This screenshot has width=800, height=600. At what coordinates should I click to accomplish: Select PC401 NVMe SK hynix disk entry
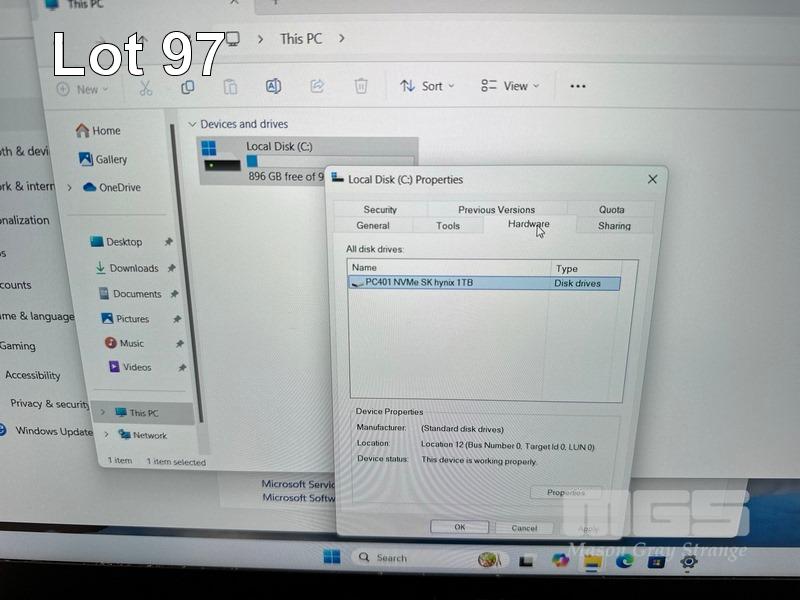click(420, 283)
